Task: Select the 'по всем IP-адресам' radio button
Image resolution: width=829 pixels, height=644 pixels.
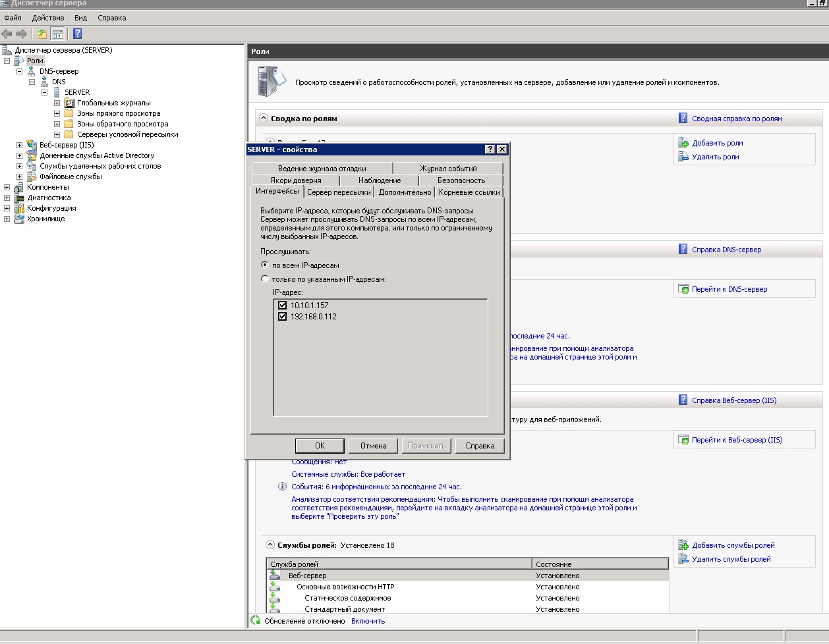Action: pos(265,265)
